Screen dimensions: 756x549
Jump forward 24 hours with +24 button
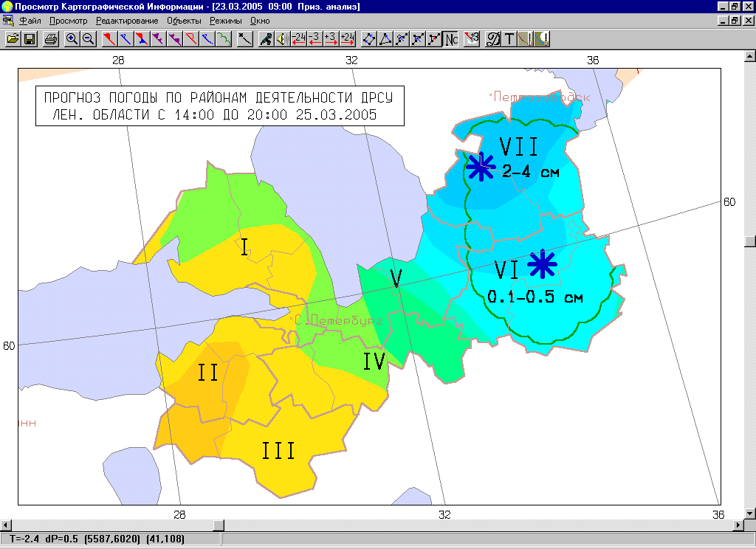click(347, 39)
